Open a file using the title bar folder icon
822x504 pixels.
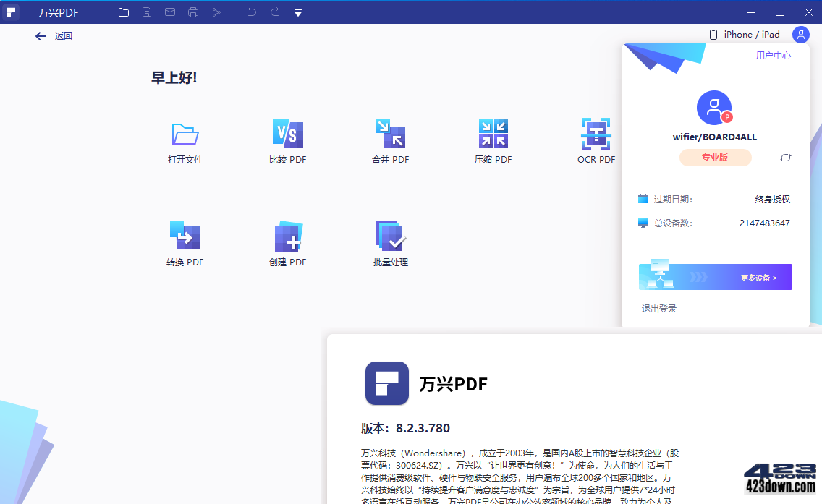pos(124,12)
